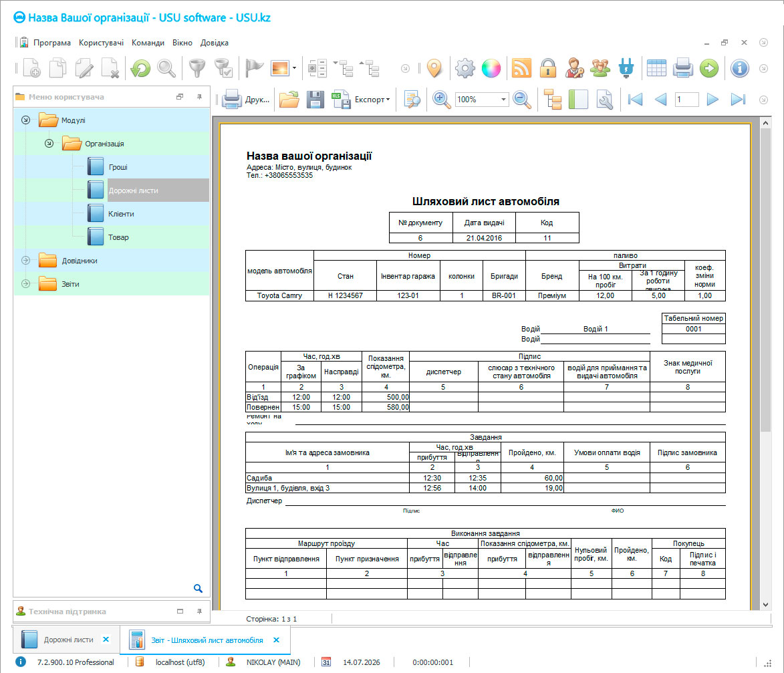Click the report outline tree icon
This screenshot has height=673, width=784.
[553, 100]
